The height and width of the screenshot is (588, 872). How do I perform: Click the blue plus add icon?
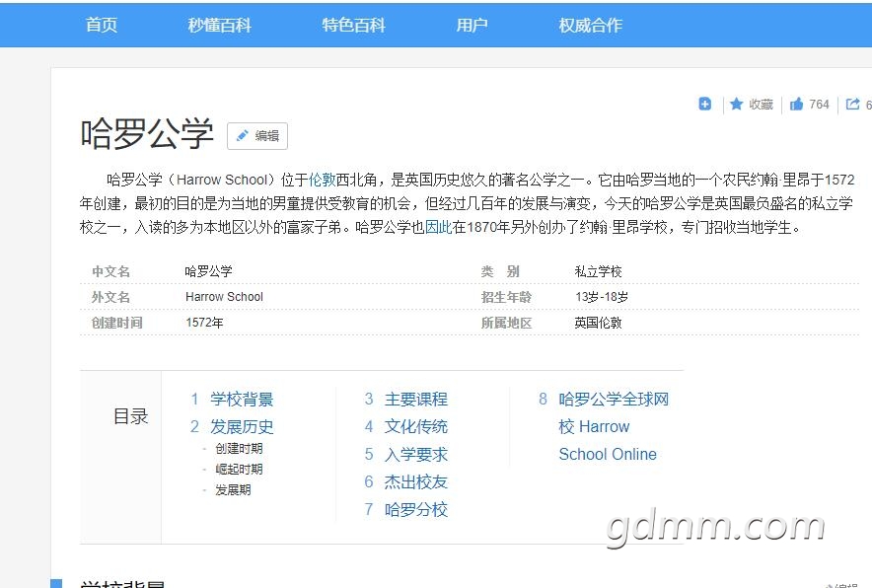pos(704,104)
